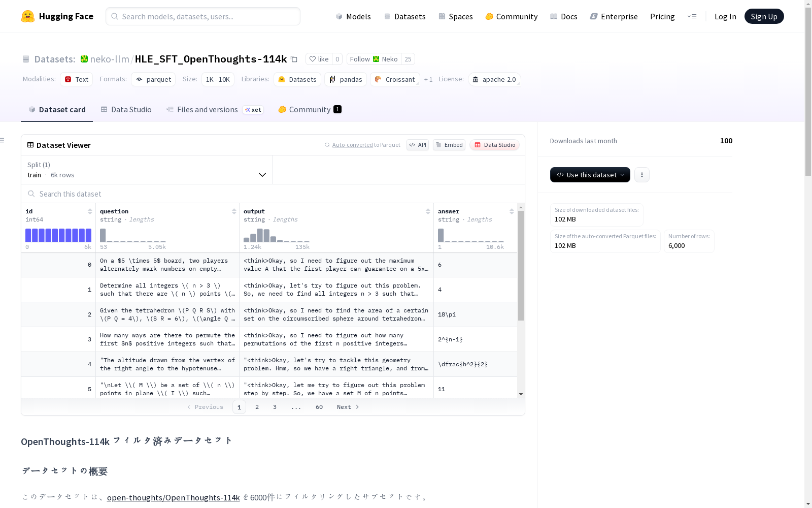
Task: Open Enterprise in the top navigation
Action: [x=614, y=16]
